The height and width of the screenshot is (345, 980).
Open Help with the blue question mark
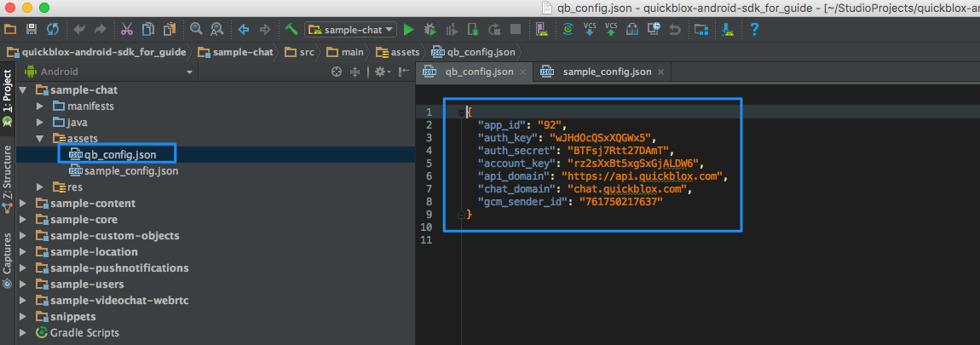[754, 29]
